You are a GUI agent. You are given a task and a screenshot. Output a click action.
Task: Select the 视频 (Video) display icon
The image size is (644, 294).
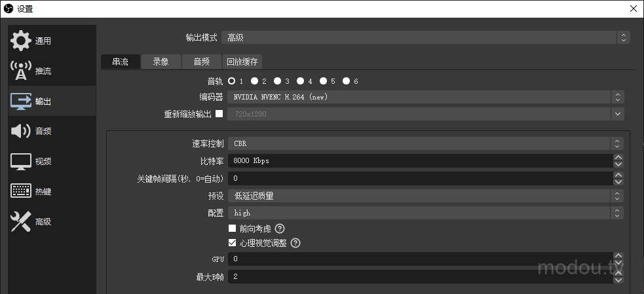pyautogui.click(x=21, y=161)
